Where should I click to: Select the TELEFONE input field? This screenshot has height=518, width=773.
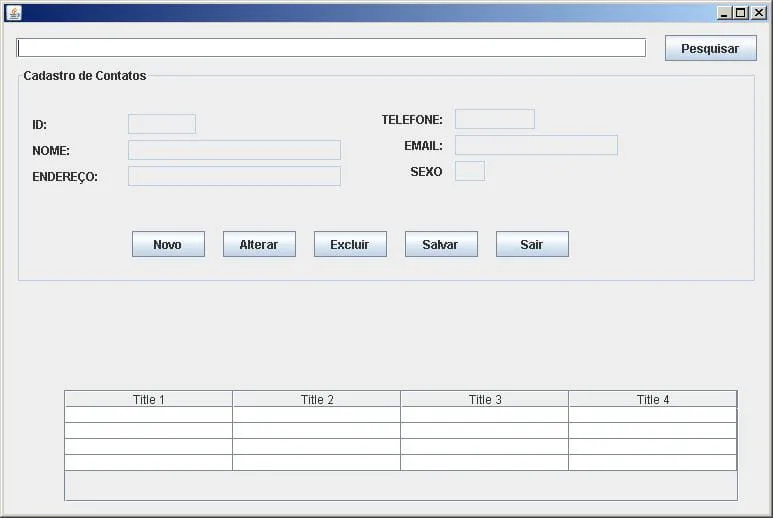click(x=494, y=119)
